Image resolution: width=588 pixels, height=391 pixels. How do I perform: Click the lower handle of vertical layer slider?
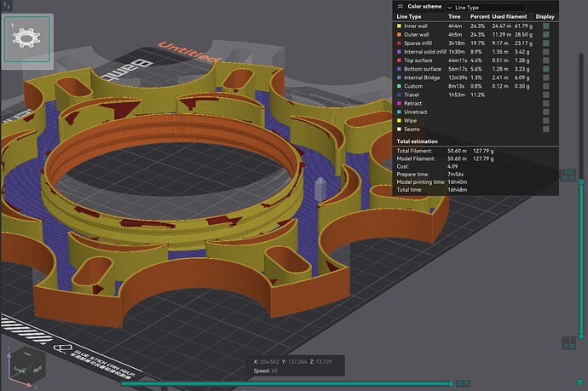pyautogui.click(x=581, y=336)
